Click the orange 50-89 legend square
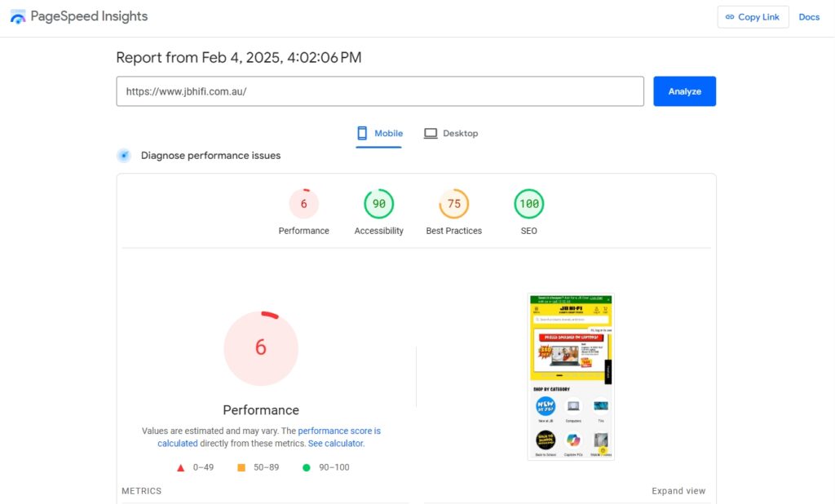This screenshot has width=835, height=504. (241, 467)
